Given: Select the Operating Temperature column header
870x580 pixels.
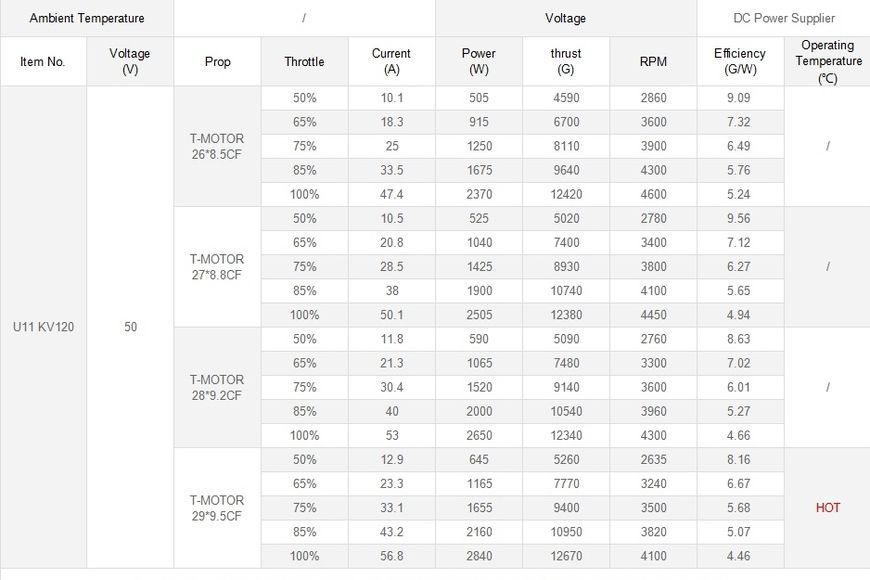Looking at the screenshot, I should 827,61.
